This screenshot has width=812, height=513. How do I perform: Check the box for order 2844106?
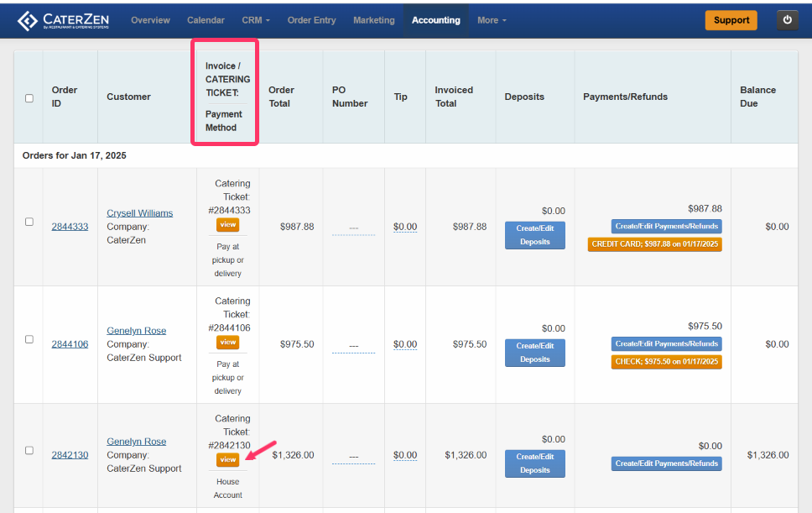[x=29, y=339]
